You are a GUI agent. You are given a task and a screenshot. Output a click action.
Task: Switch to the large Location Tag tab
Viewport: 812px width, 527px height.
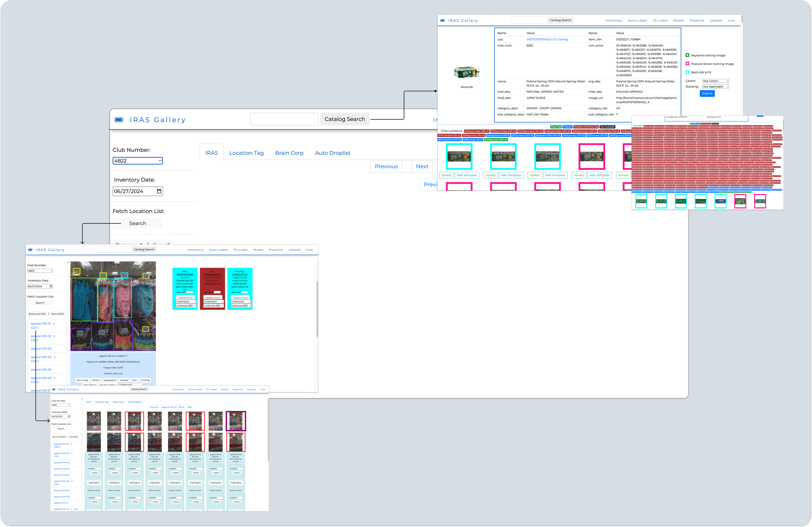tap(246, 153)
